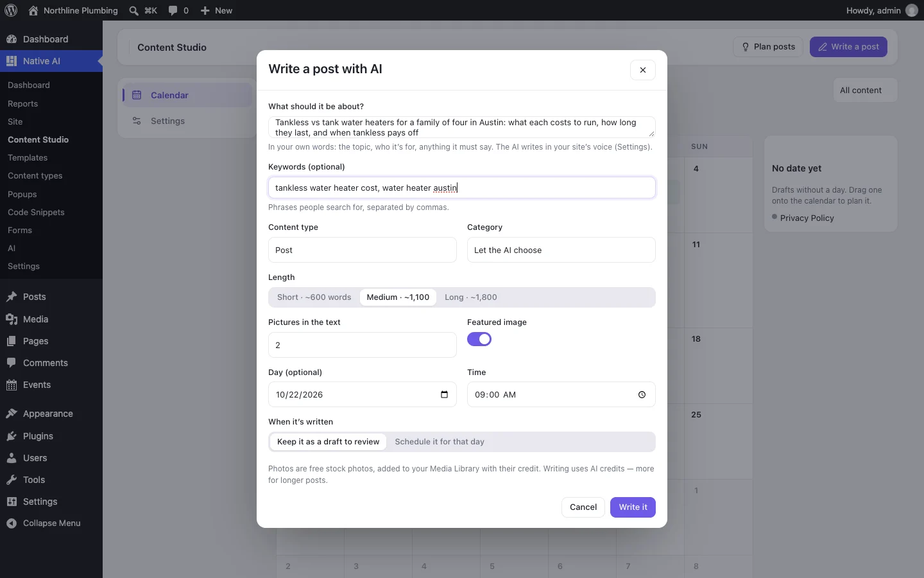Click the WordPress logo in admin bar
924x578 pixels.
tap(11, 10)
